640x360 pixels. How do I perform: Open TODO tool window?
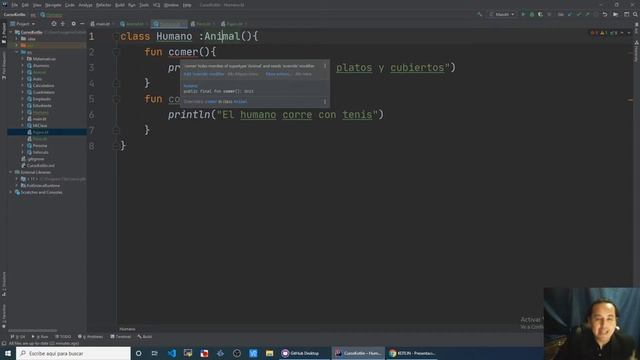(x=63, y=336)
